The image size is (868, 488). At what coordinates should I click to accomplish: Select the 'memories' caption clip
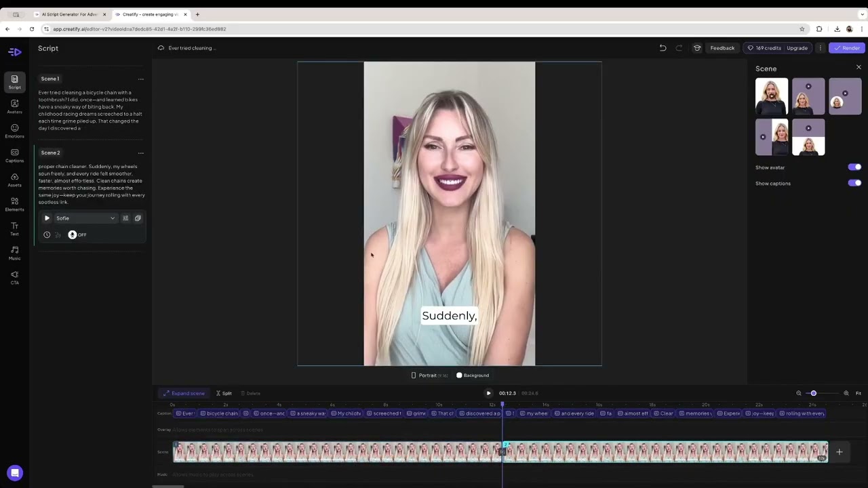coord(696,413)
